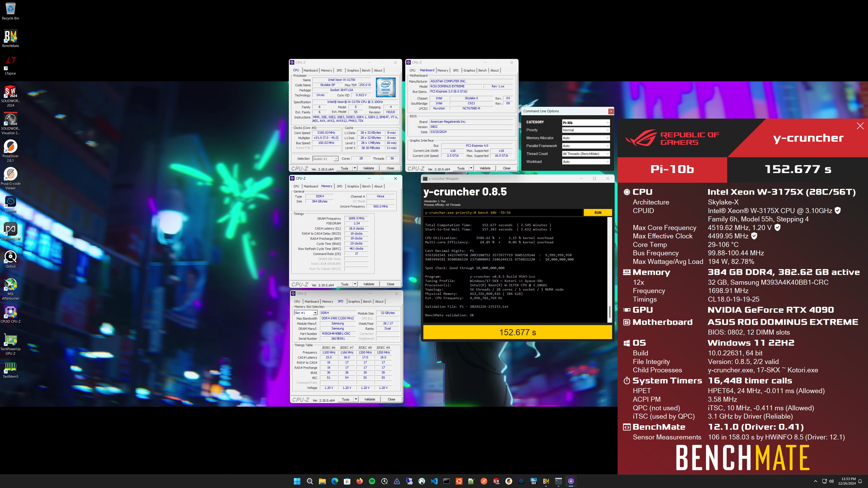This screenshot has width=868, height=488.
Task: Click Close button in CPU-Z SPD window
Action: coord(391,399)
